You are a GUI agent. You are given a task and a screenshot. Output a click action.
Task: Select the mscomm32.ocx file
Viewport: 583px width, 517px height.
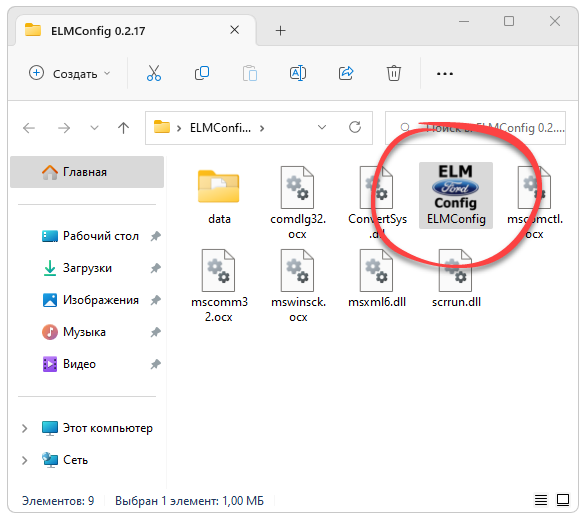coord(219,286)
